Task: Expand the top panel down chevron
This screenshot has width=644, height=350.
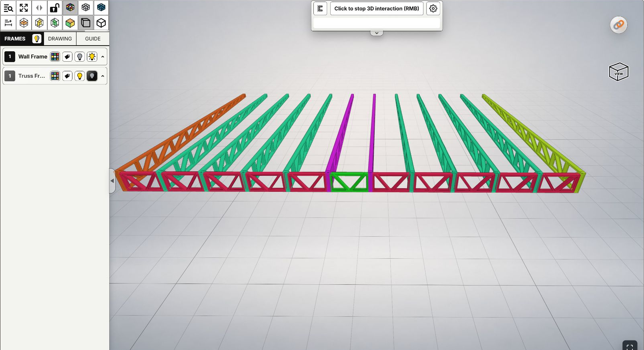Action: (x=377, y=33)
